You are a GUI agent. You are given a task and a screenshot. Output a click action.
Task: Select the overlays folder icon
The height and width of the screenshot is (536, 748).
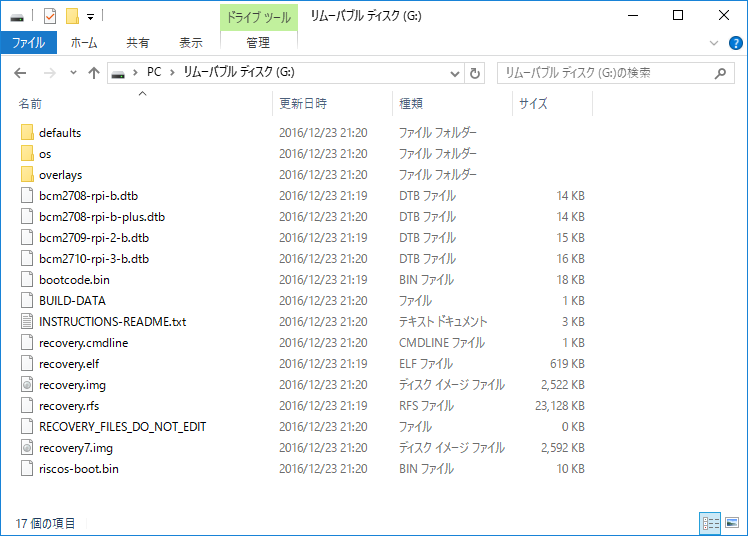pyautogui.click(x=27, y=174)
